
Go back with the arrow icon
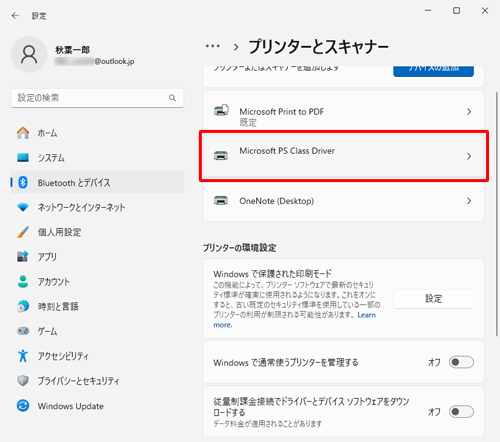(15, 16)
